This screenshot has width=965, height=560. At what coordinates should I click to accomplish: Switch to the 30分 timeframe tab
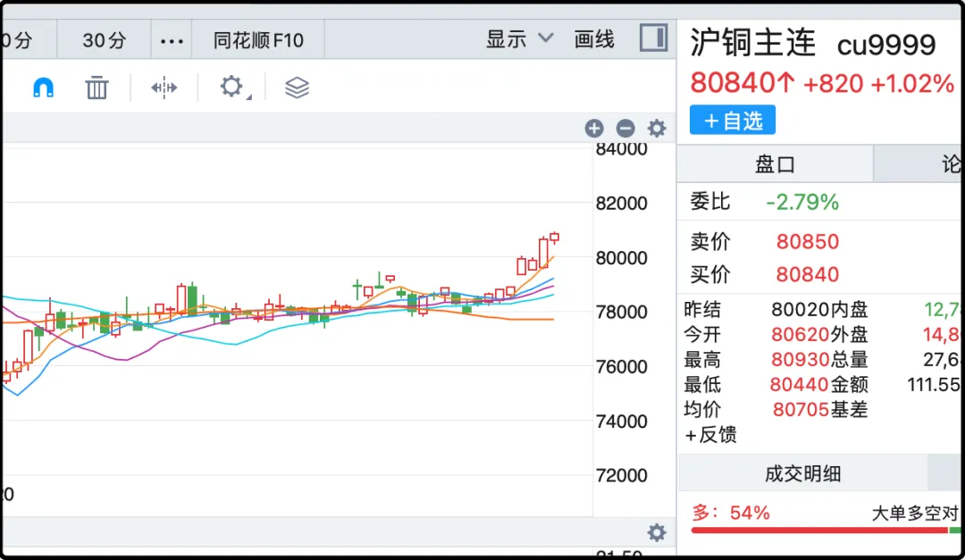pyautogui.click(x=105, y=40)
